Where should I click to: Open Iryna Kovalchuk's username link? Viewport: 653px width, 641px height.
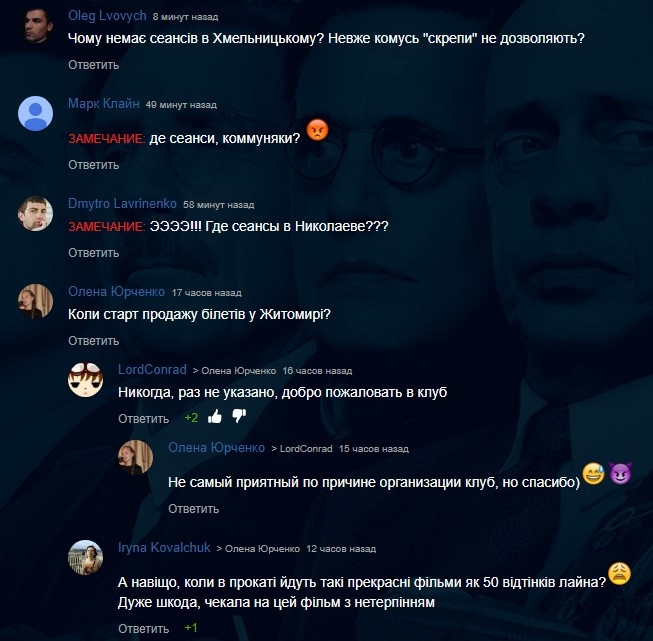tap(164, 547)
